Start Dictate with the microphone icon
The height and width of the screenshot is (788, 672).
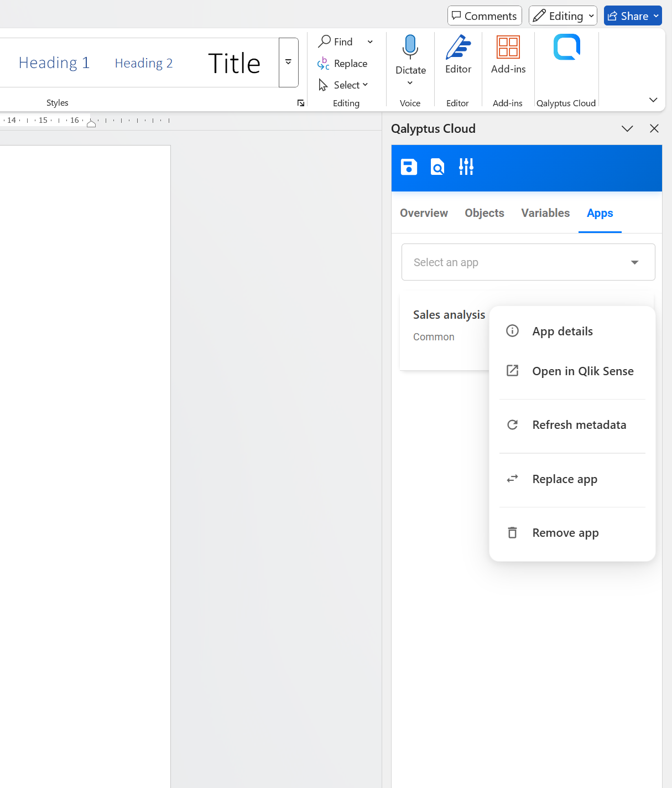click(410, 48)
